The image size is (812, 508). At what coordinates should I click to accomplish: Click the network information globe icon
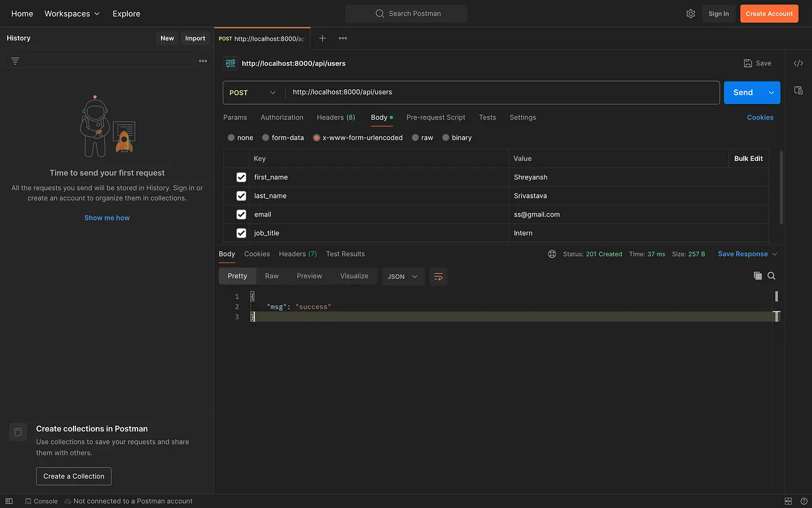tap(551, 254)
